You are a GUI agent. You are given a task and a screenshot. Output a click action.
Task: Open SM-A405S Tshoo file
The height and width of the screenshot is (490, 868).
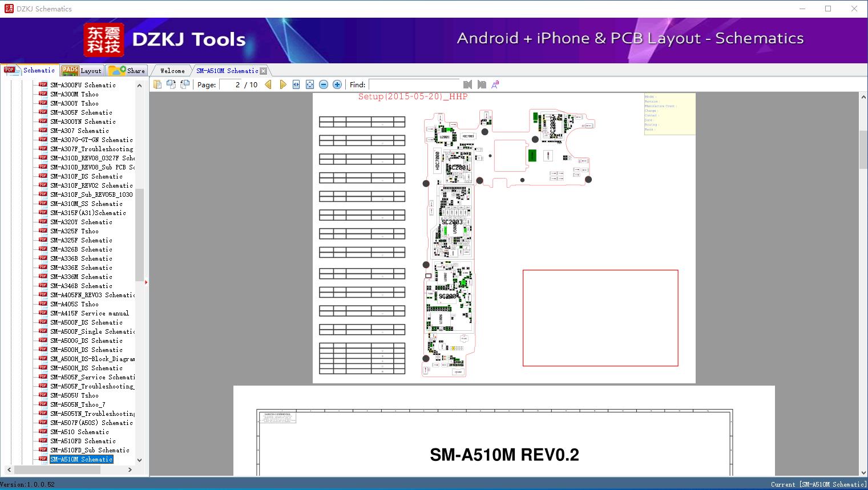74,304
